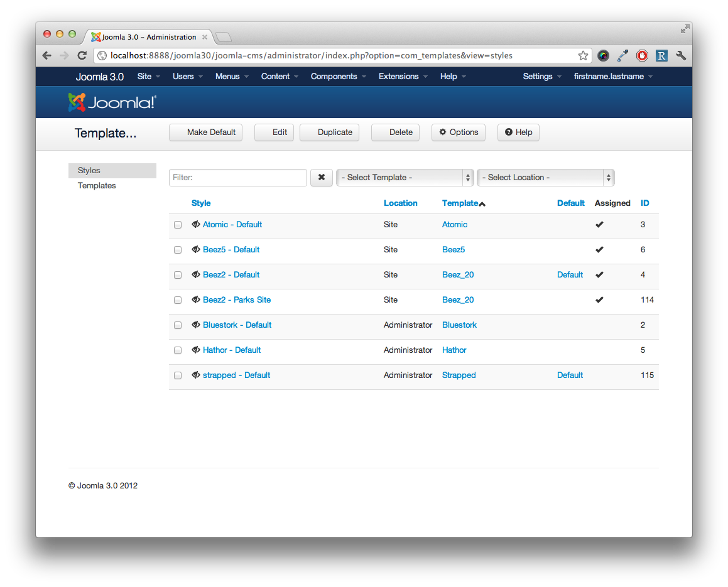Select the Hathor - Default checkbox

pos(178,350)
